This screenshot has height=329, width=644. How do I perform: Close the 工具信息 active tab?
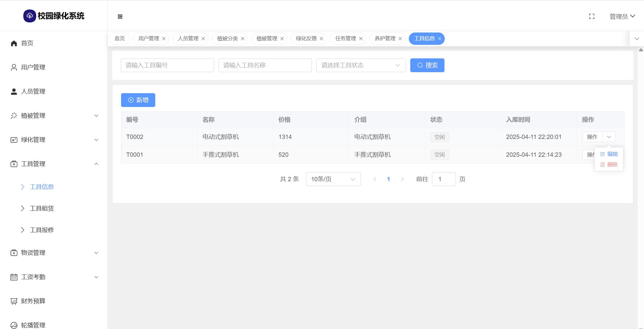[440, 39]
